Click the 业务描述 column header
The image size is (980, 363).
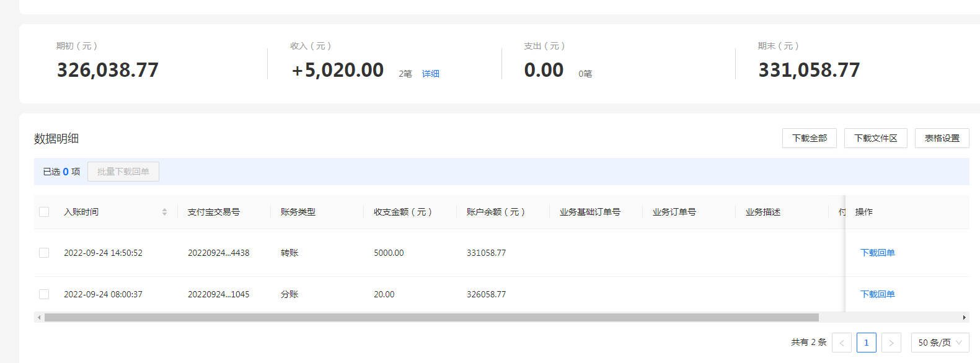coord(763,212)
